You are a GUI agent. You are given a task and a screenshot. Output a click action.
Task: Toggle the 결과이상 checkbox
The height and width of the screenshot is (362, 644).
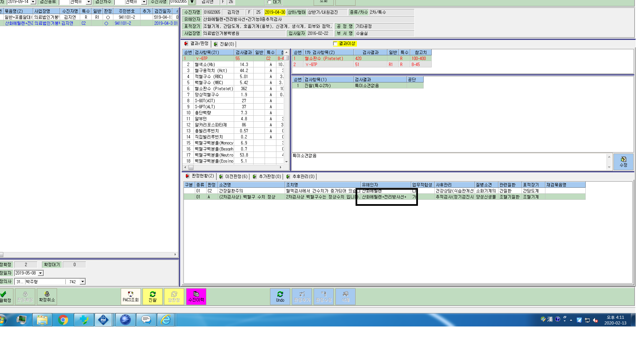[335, 44]
